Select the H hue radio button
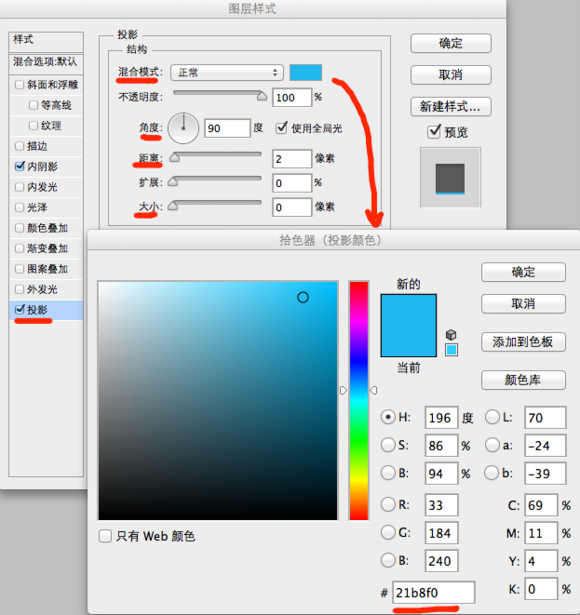The height and width of the screenshot is (615, 580). (x=388, y=417)
